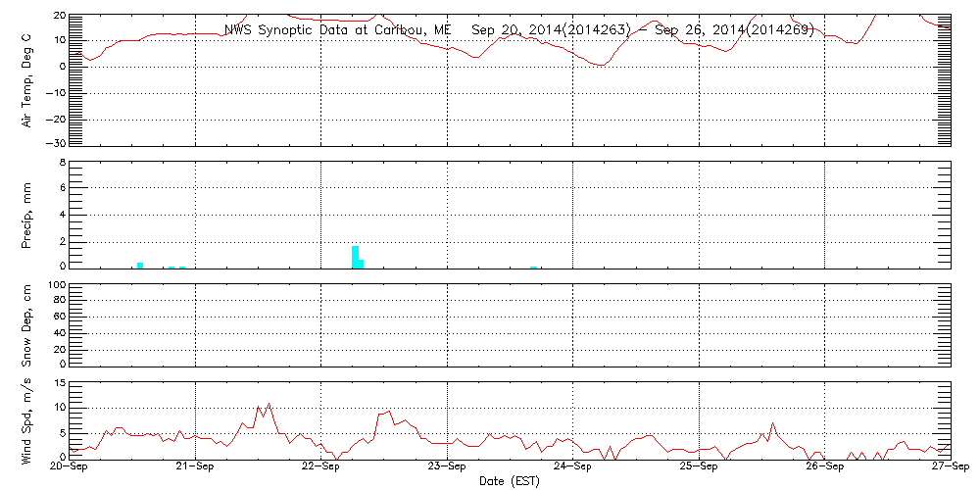Click the "Snow Dep, cm" axis label
Viewport: 980px width, 490px height.
point(27,324)
